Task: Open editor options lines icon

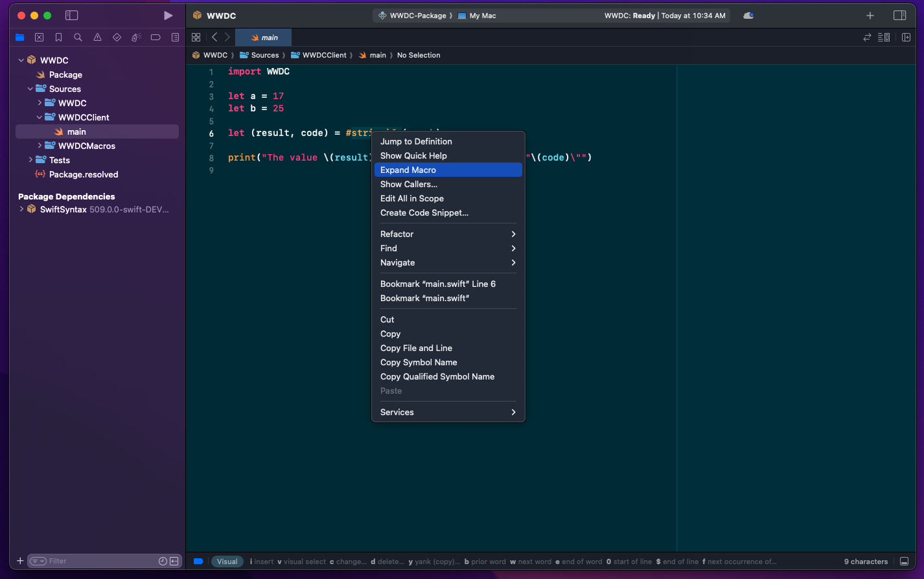Action: coord(884,38)
